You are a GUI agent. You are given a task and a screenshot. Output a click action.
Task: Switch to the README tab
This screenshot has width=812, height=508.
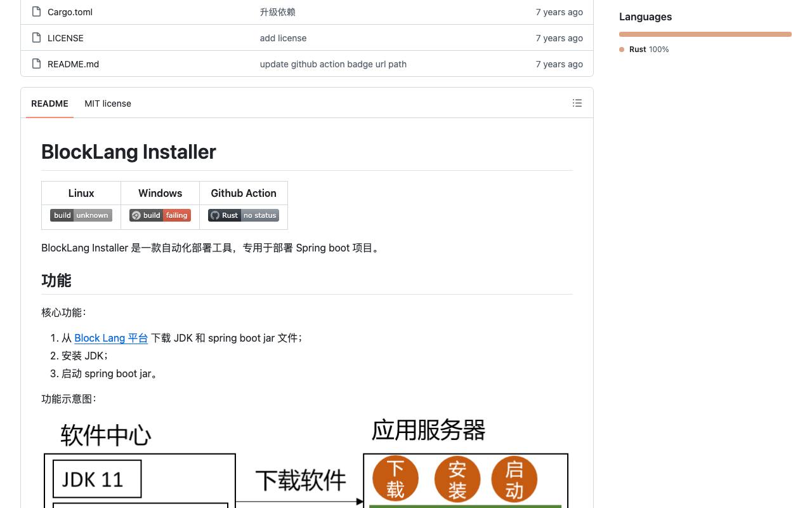pyautogui.click(x=49, y=104)
